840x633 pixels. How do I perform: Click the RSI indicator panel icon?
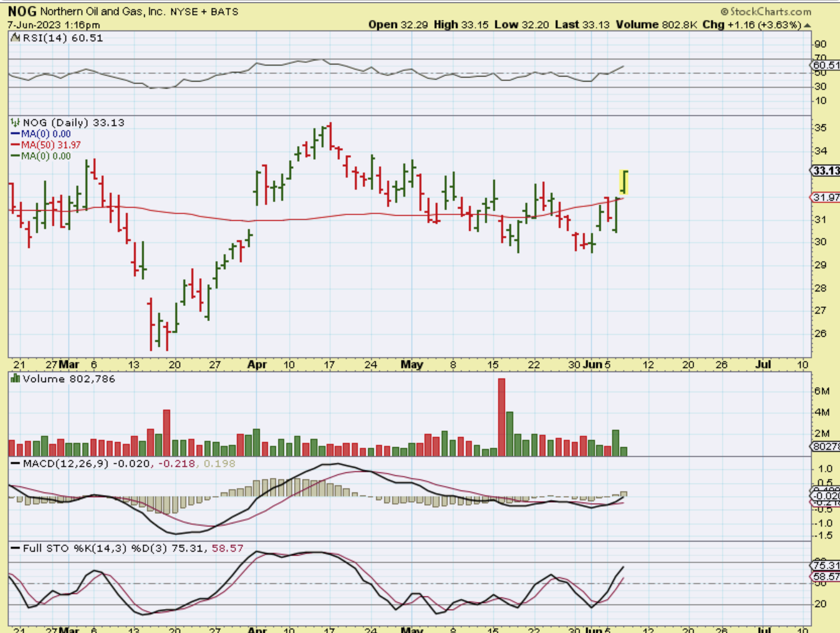click(x=16, y=38)
